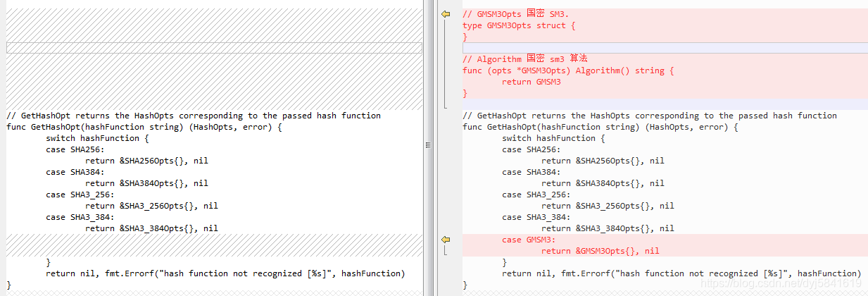Select 'case SHA256:' in right pane
Image resolution: width=868 pixels, height=296 pixels.
[x=532, y=149]
